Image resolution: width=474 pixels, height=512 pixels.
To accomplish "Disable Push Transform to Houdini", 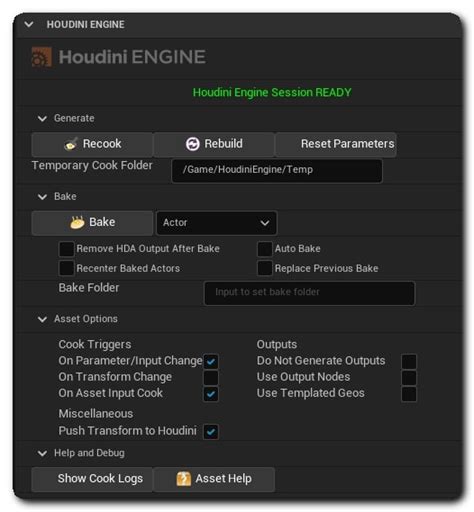I will (211, 432).
